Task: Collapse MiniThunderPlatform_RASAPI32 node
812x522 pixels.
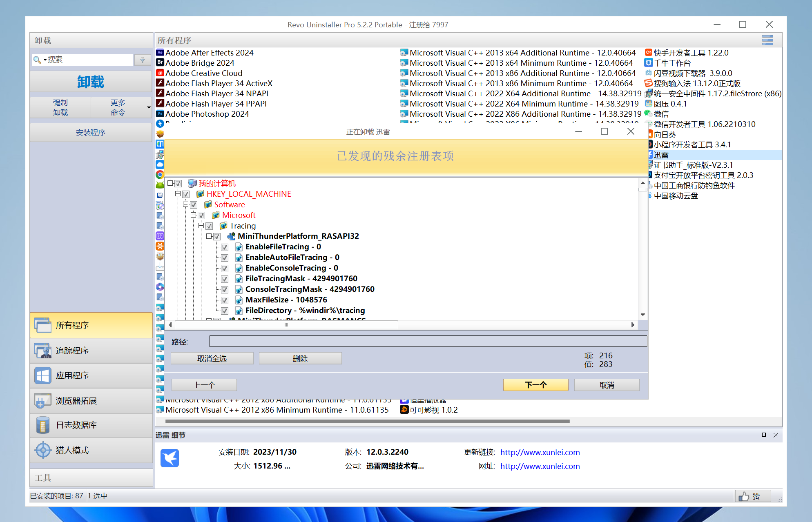Action: click(x=209, y=236)
